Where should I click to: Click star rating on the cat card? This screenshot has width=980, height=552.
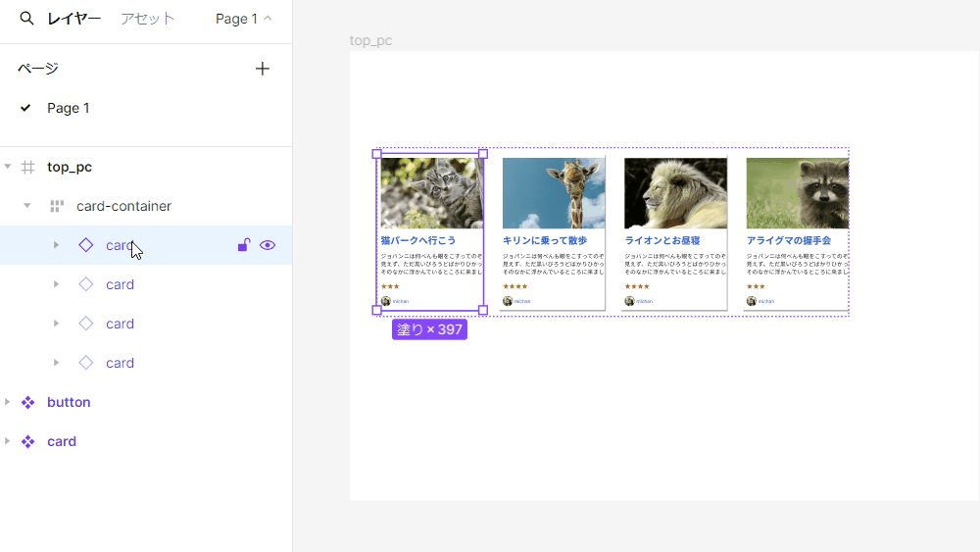390,286
